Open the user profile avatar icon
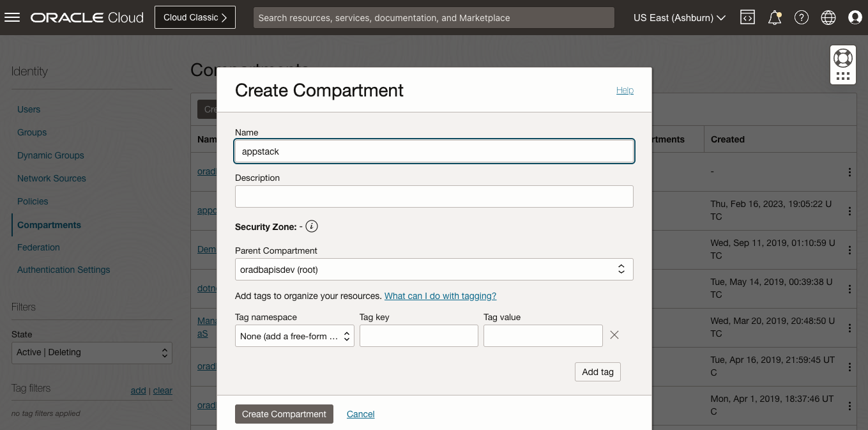Viewport: 868px width, 430px height. coord(855,18)
